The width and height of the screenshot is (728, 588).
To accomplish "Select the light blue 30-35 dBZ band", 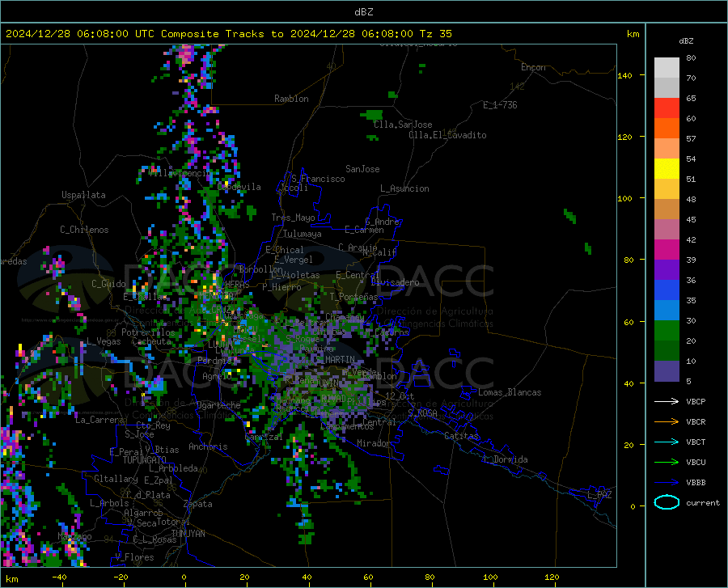I will coord(667,311).
